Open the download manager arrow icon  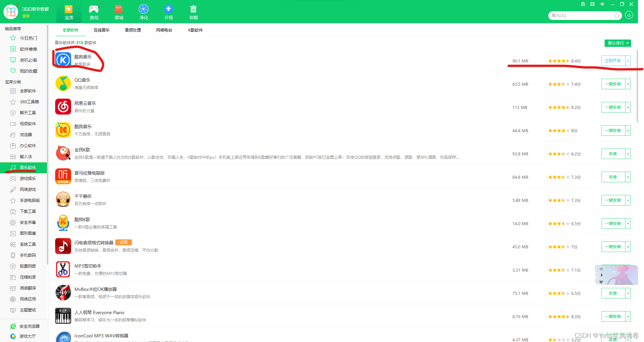(x=629, y=15)
